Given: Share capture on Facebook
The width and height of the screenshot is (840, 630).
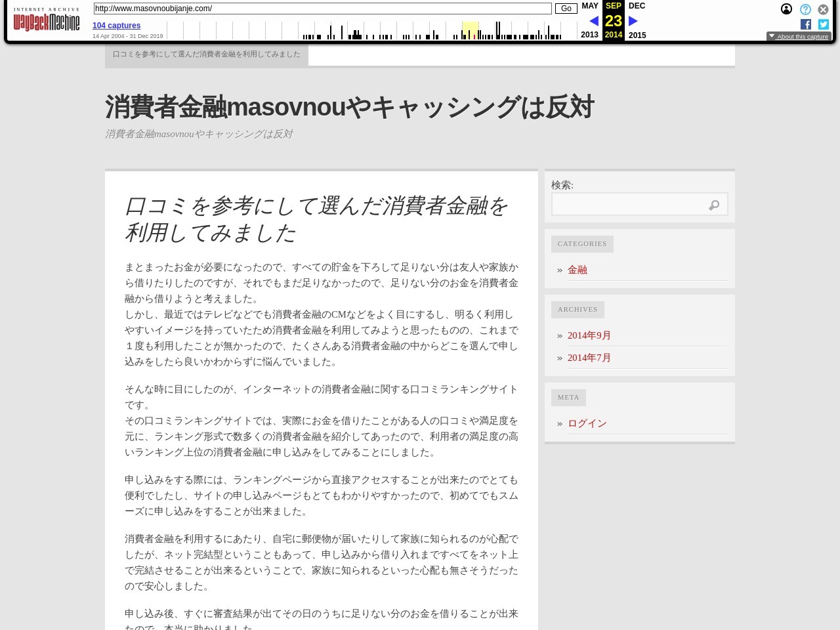Looking at the screenshot, I should point(806,24).
